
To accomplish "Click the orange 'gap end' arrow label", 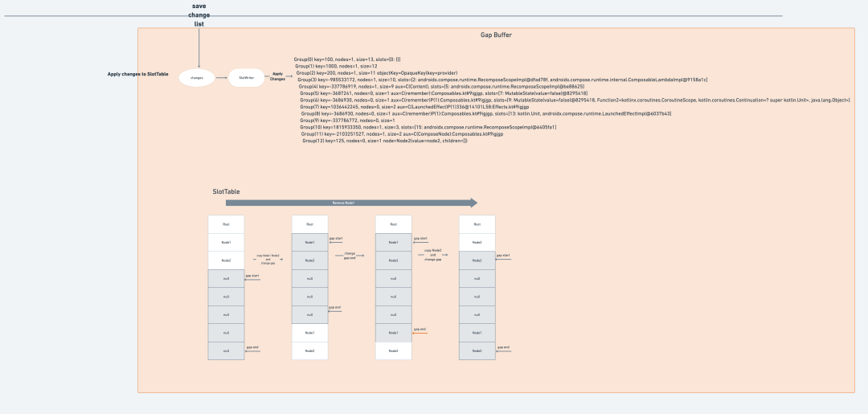I will click(420, 330).
